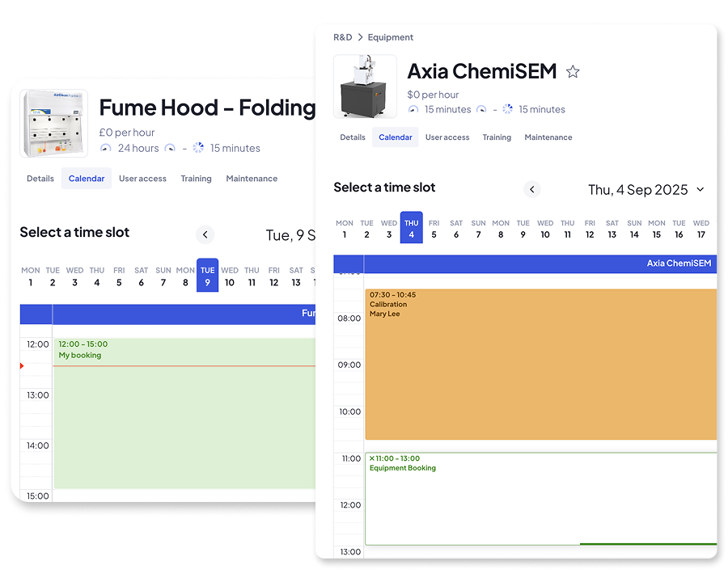The height and width of the screenshot is (582, 728).
Task: Click the Fume Hood 15 minutes interval icon
Action: point(198,148)
